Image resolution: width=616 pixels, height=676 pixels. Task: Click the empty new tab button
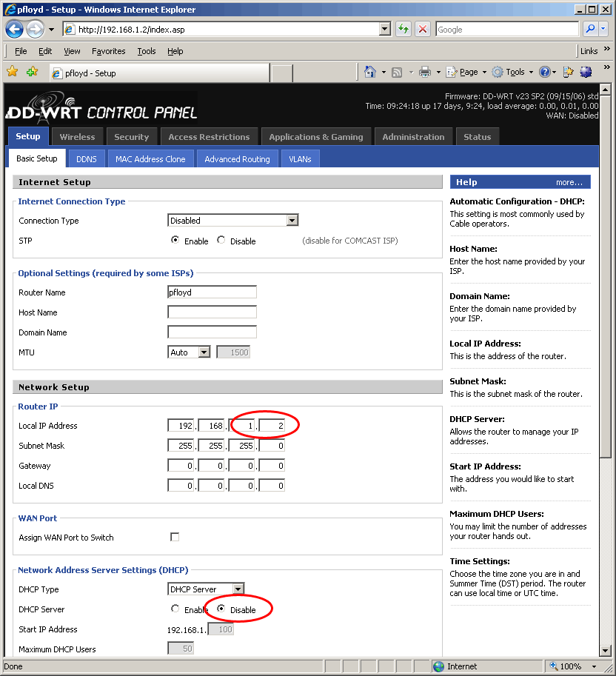(282, 73)
